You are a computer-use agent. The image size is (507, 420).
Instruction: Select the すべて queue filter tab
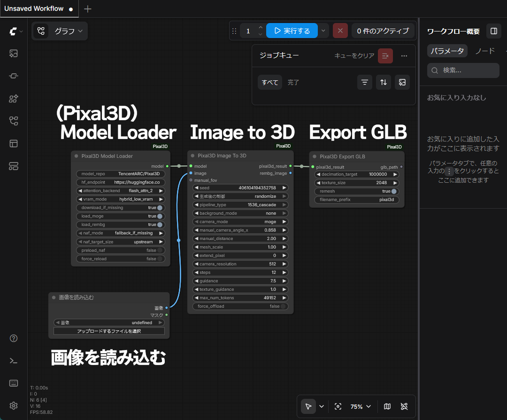[270, 82]
